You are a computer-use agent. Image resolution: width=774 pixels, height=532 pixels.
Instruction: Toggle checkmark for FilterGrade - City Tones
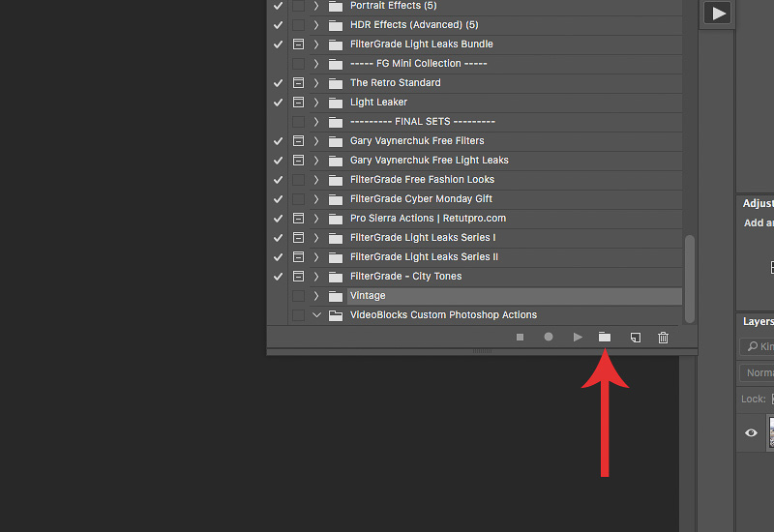coord(278,277)
